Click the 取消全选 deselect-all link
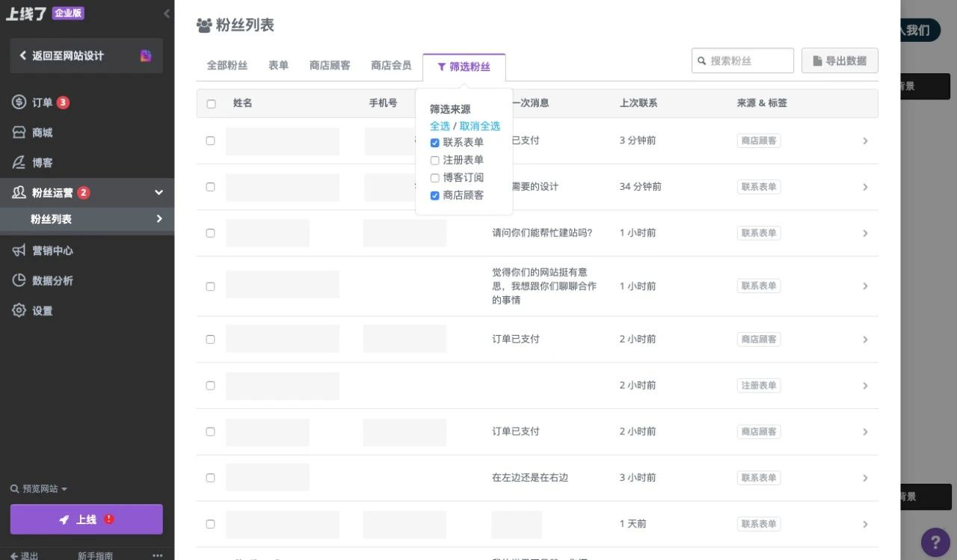957x560 pixels. pyautogui.click(x=478, y=126)
